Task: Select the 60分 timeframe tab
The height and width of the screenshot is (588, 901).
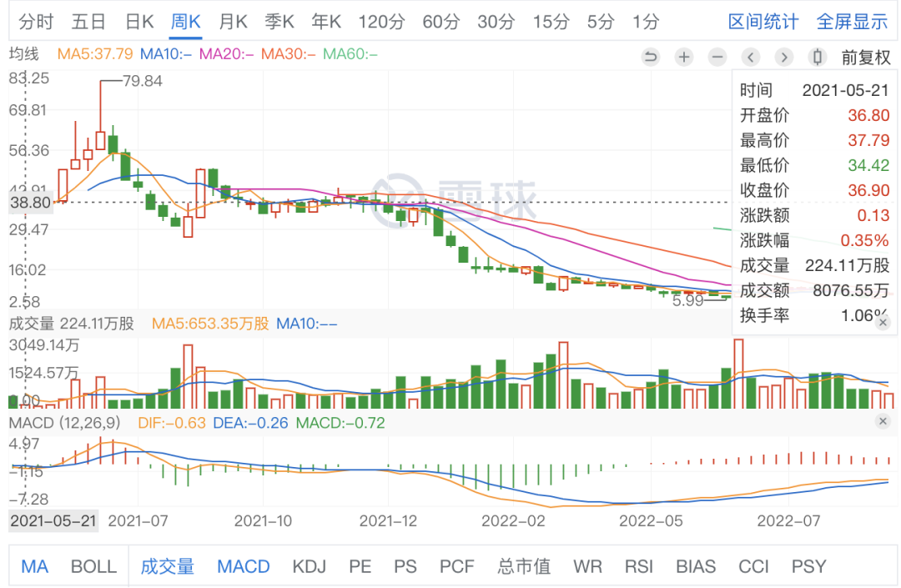Action: [x=441, y=22]
